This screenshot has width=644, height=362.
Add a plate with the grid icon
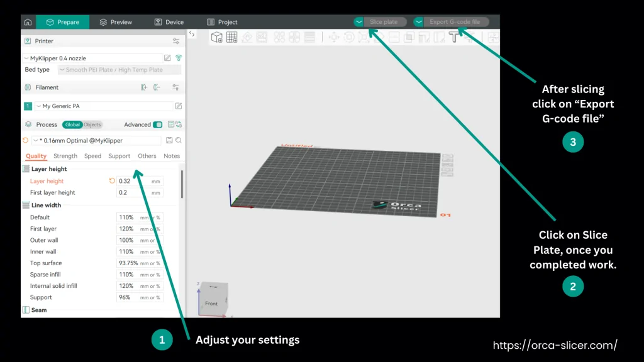pos(232,37)
